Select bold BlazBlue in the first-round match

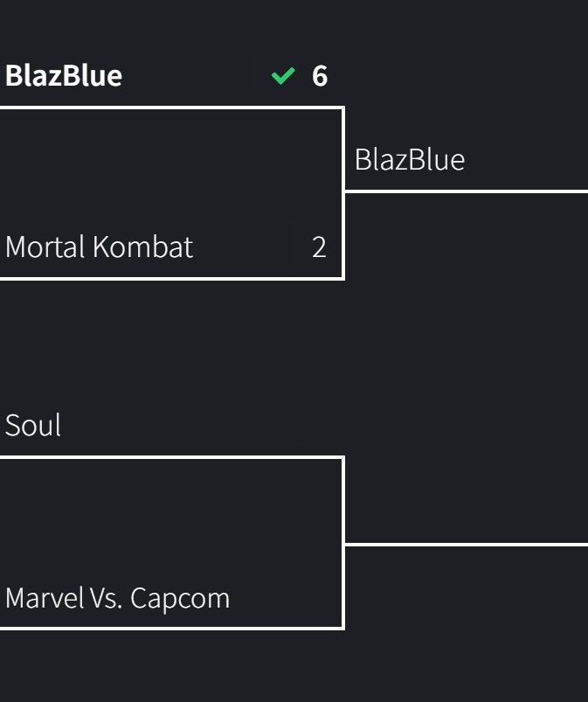point(64,75)
